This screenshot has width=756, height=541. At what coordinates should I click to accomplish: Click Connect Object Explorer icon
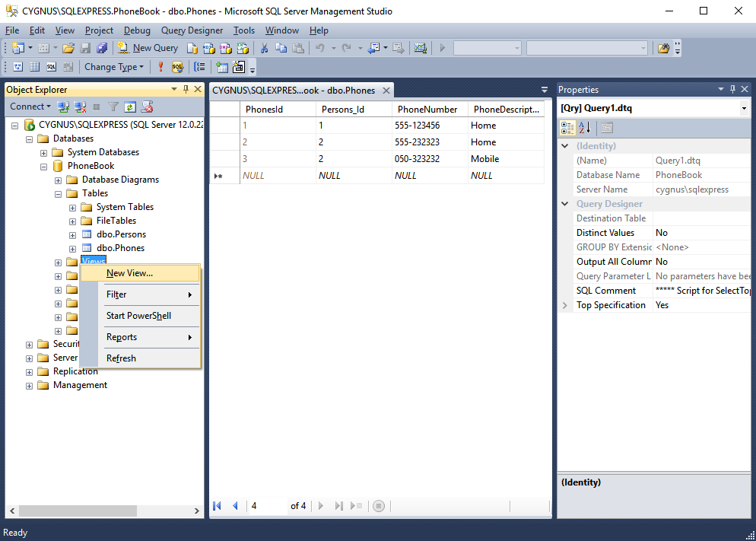pos(63,107)
